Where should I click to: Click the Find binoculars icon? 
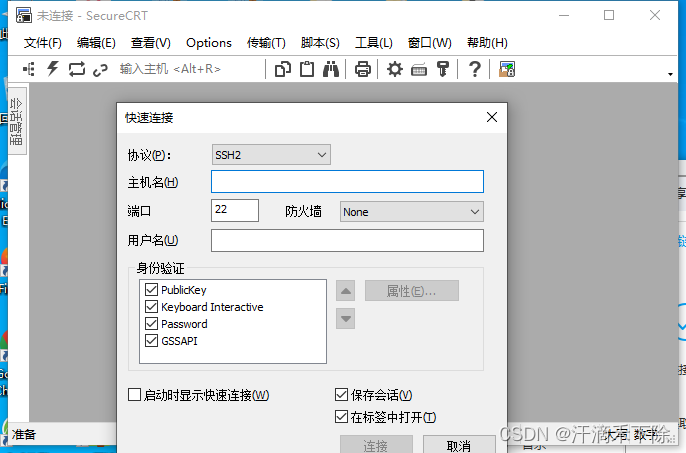[x=331, y=69]
